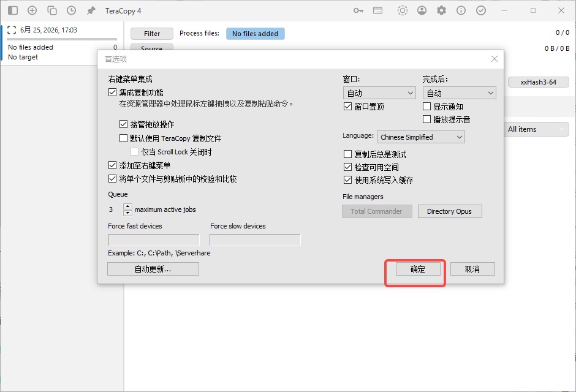The width and height of the screenshot is (576, 392).
Task: Uncheck 窗口置顶 checkbox
Action: click(x=347, y=107)
